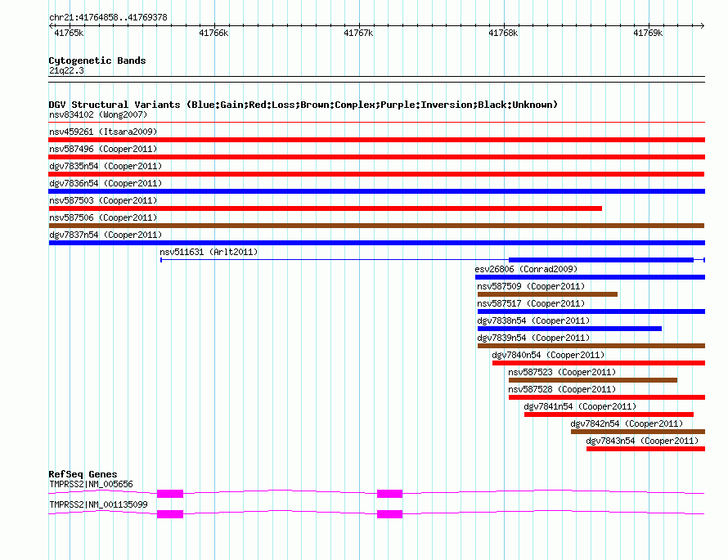Click the dgv7838n54 (Cooper2011) label
Viewport: 728px width, 560px height.
[533, 320]
